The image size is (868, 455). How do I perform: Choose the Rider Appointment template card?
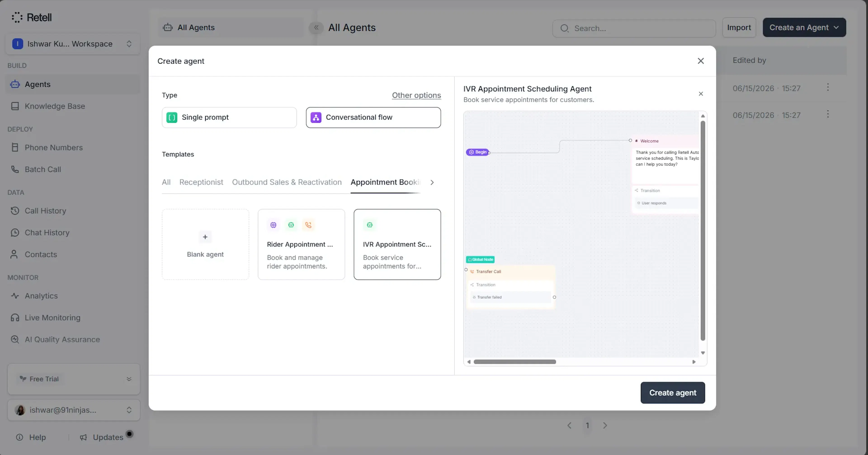tap(301, 245)
